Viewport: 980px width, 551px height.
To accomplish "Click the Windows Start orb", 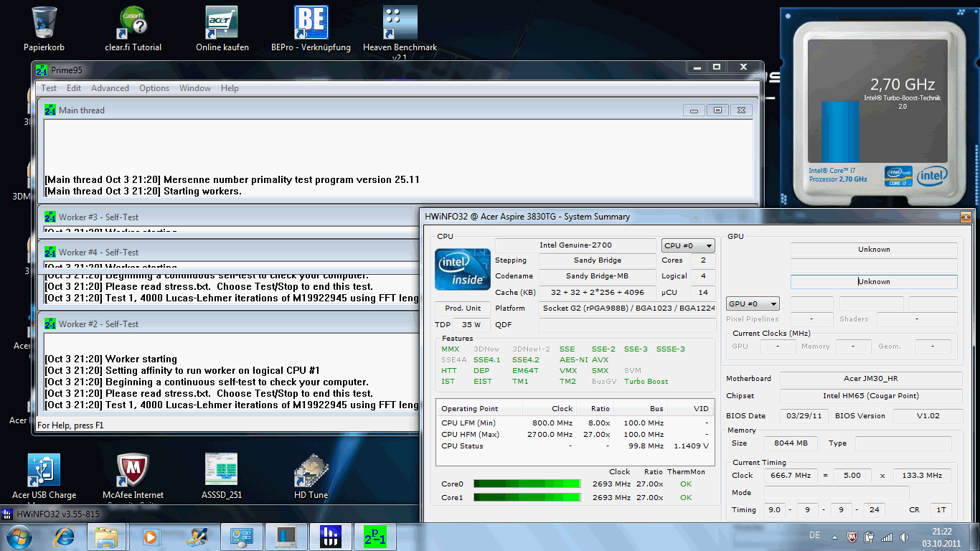I will coord(19,537).
